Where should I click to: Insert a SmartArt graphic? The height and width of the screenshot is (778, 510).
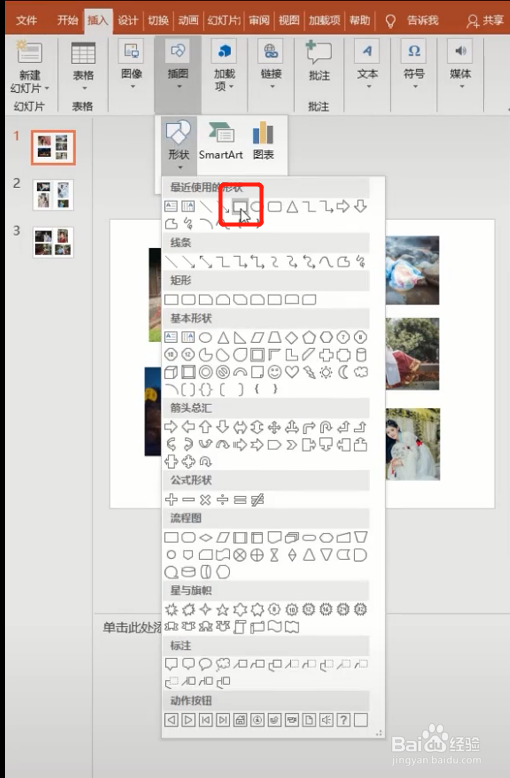pyautogui.click(x=221, y=141)
